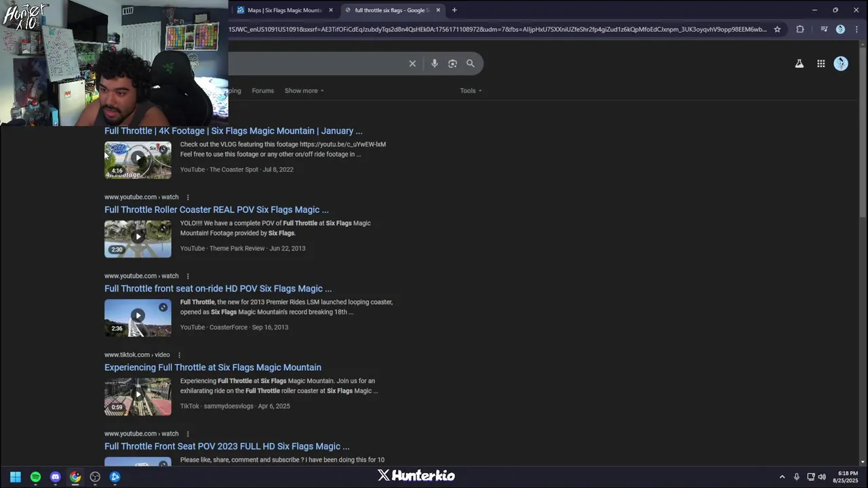Close the full throttle six flags tab
868x488 pixels.
coord(438,10)
